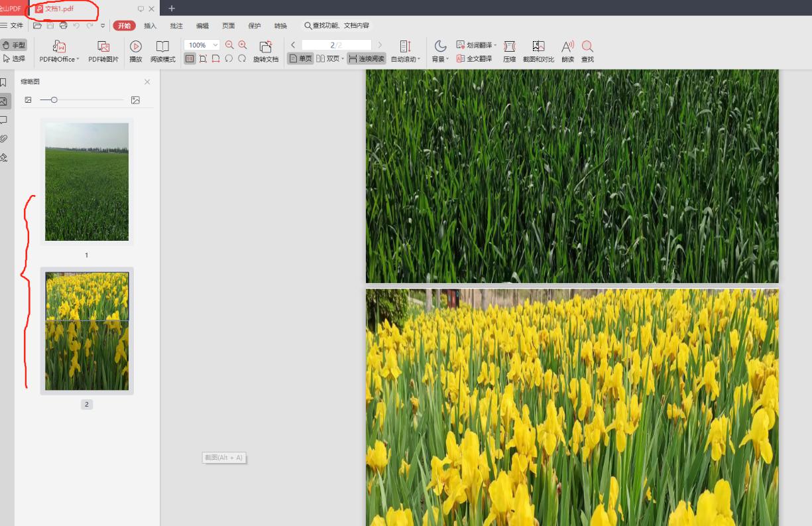
Task: Toggle 连续阅读 continuous reading
Action: tap(367, 58)
